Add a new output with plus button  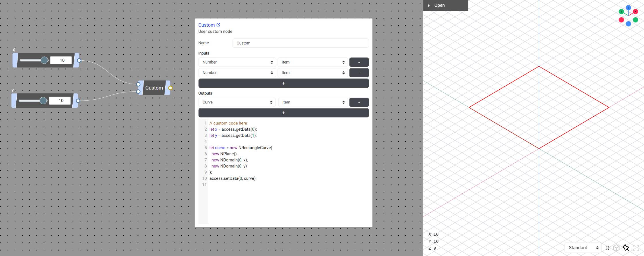(x=284, y=113)
